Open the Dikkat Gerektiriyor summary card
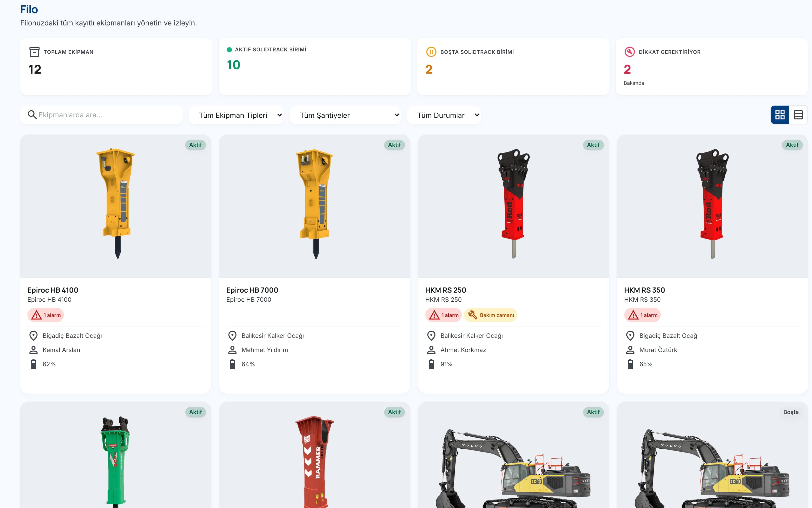 click(712, 66)
